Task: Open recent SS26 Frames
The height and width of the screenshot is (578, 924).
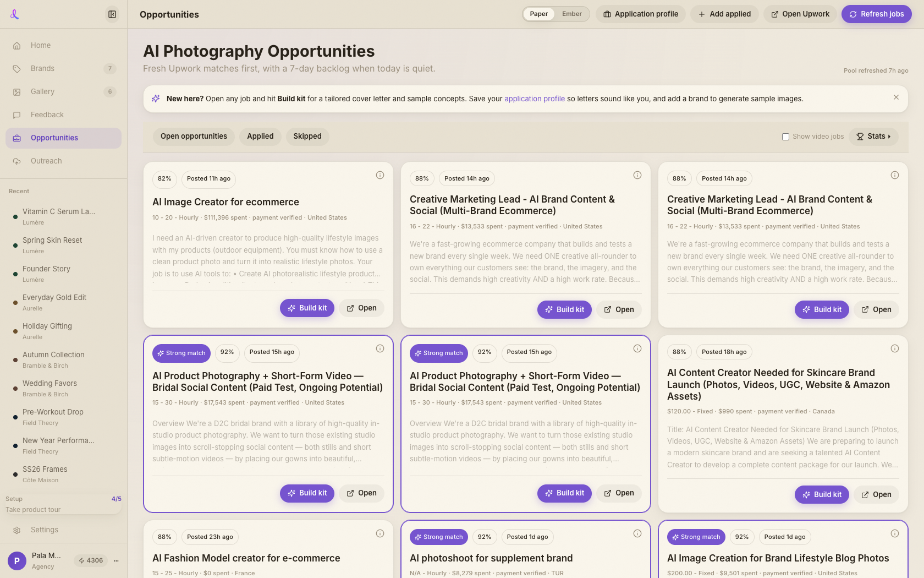Action: [63, 474]
